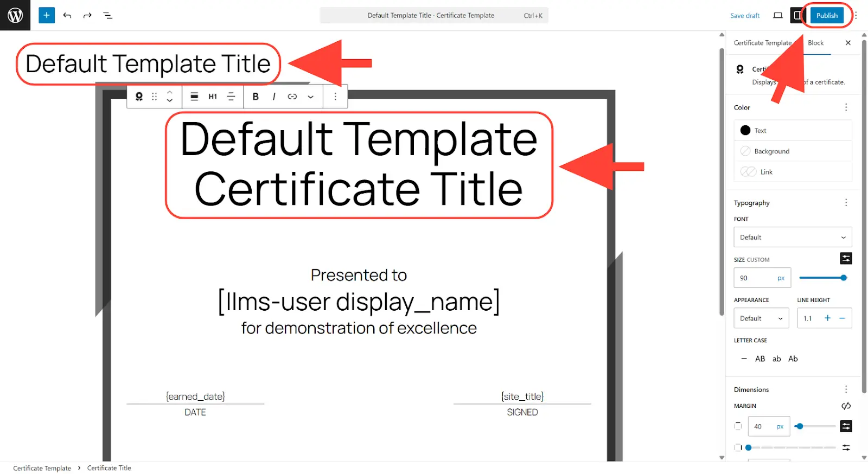868x474 pixels.
Task: Insert a link from block toolbar
Action: (292, 97)
